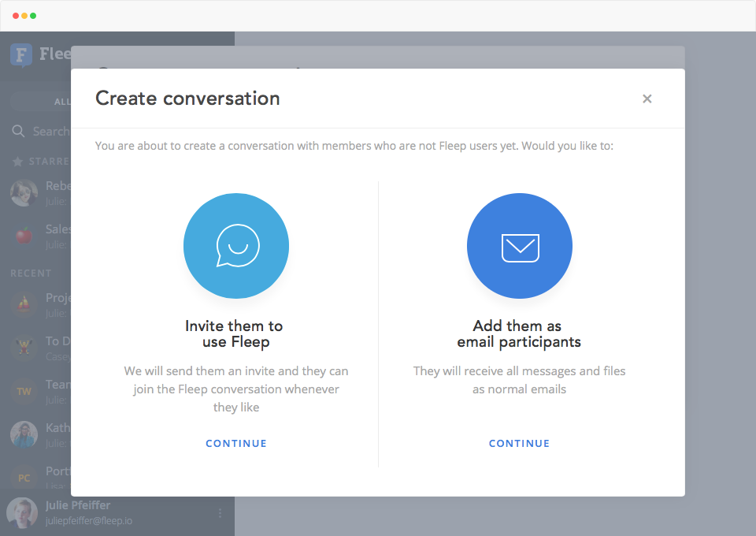
Task: Select the "Invite them to use Fleep" heading
Action: point(235,334)
